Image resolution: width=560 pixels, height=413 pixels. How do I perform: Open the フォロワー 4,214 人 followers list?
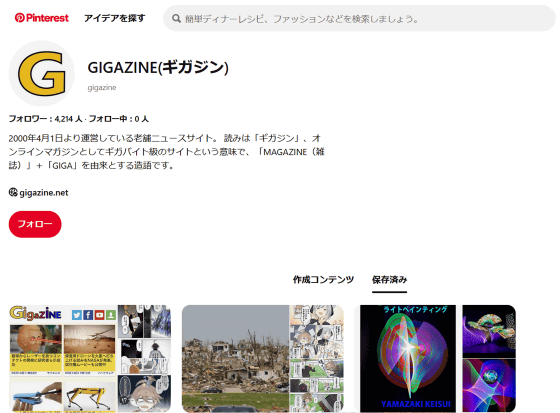[45, 119]
